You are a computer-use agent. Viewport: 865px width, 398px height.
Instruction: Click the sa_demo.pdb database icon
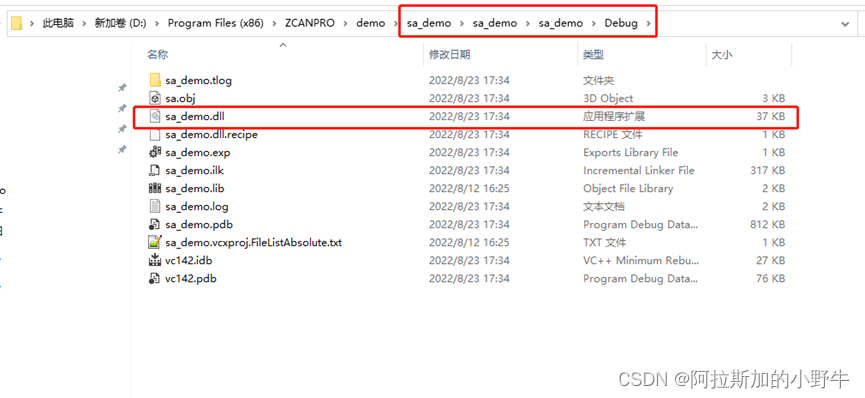(x=155, y=225)
